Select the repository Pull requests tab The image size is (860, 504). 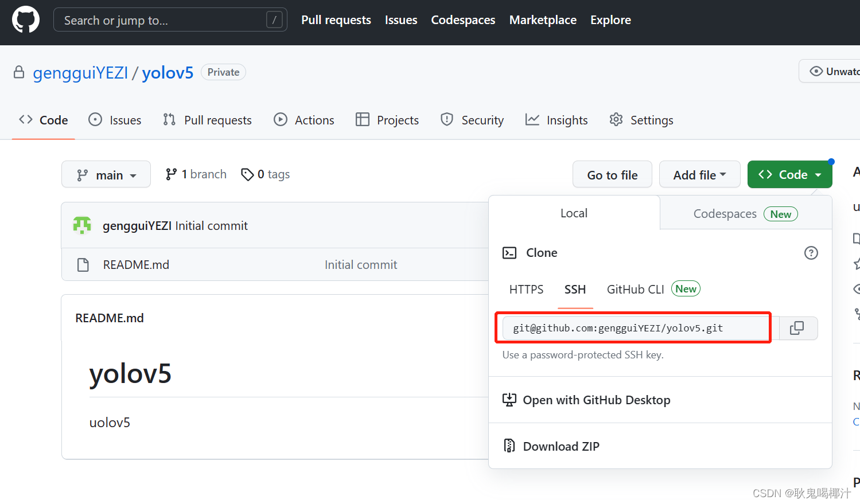coord(207,120)
